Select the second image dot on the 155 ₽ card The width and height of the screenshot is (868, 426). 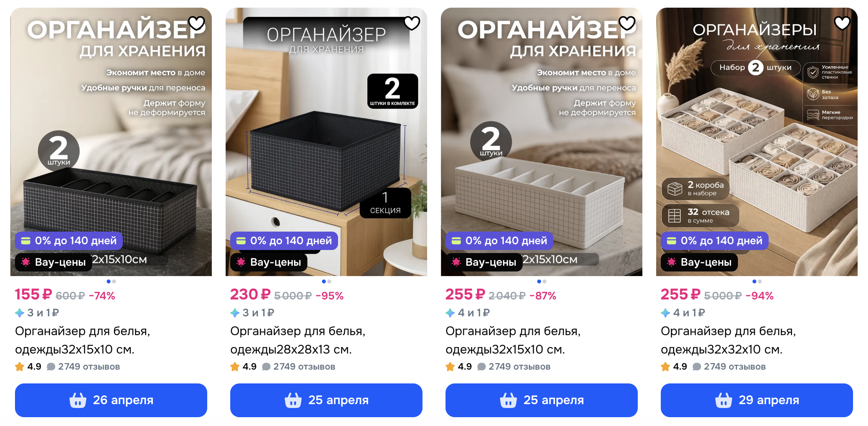point(114,281)
